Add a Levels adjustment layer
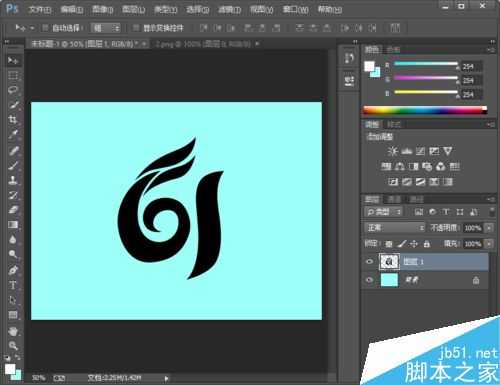Image resolution: width=500 pixels, height=385 pixels. tap(406, 151)
